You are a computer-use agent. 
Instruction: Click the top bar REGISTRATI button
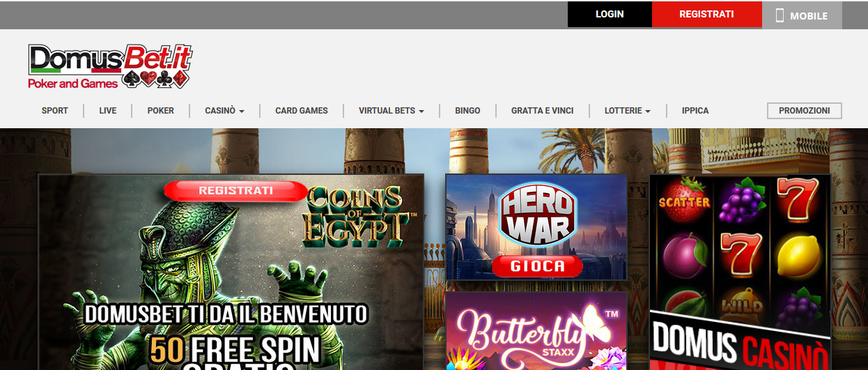(706, 14)
